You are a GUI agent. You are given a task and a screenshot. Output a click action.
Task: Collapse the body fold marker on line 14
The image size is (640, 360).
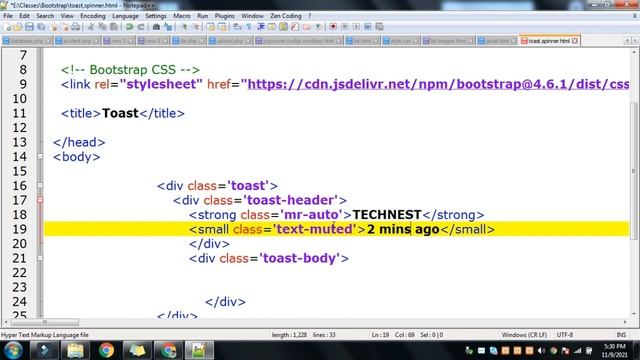point(40,156)
